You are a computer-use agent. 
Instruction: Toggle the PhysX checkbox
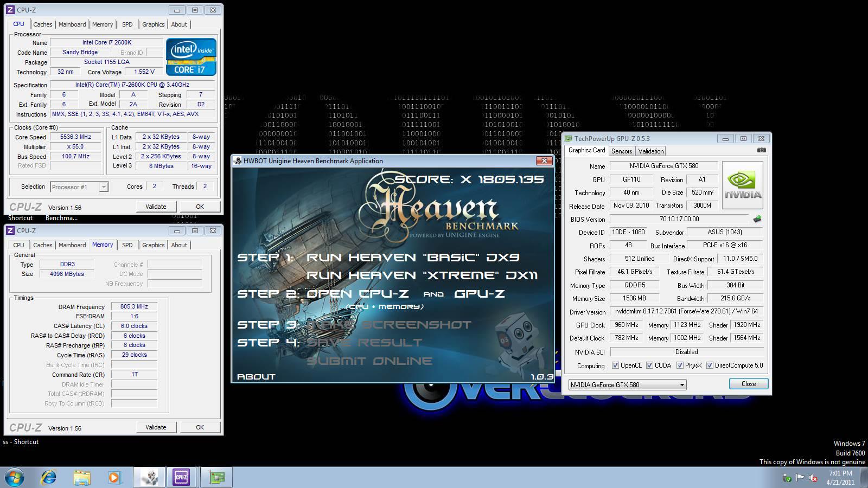point(680,365)
